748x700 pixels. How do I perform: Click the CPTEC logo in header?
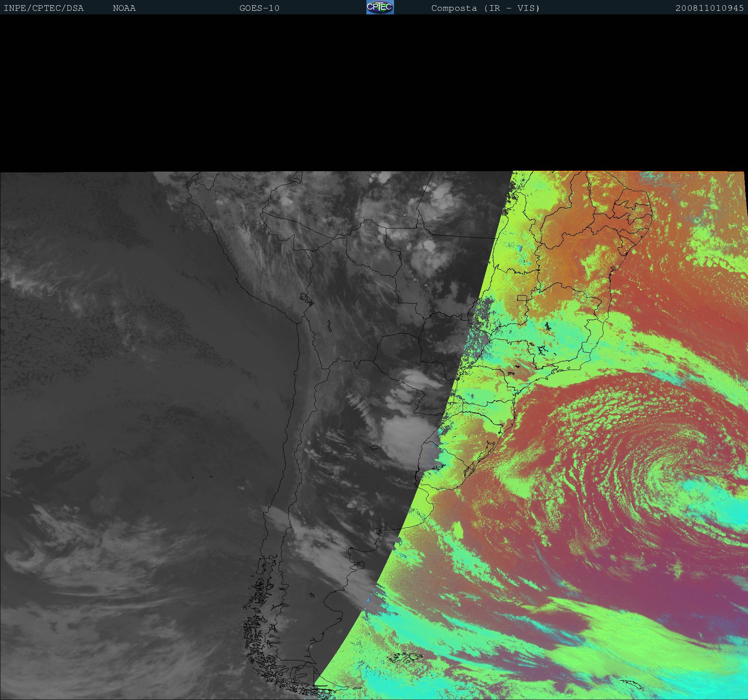pos(380,7)
